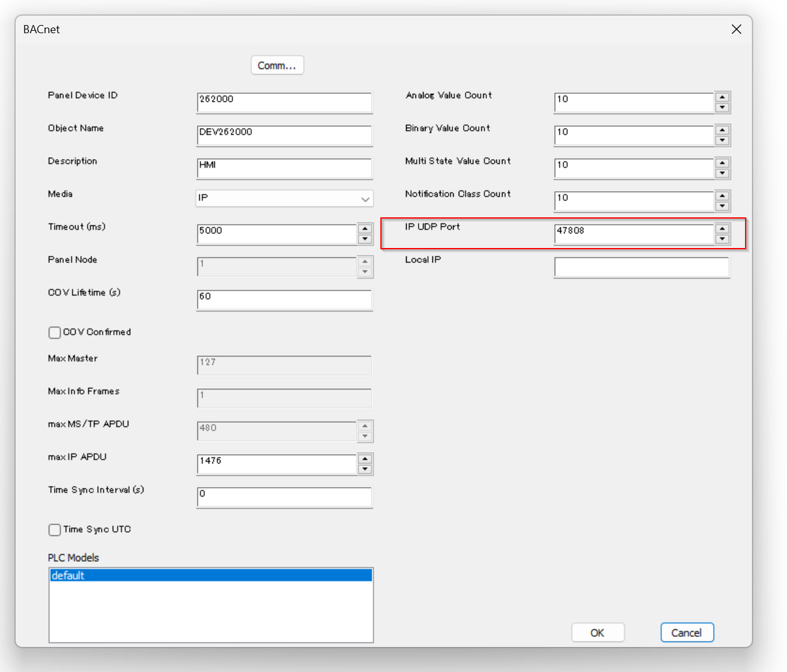Decrease Analog Value Count

pos(722,108)
